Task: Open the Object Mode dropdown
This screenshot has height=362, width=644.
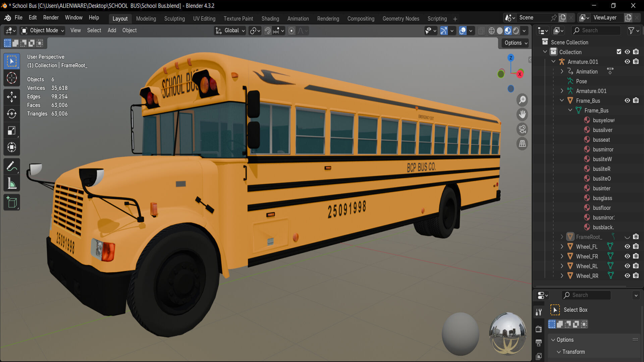Action: [x=42, y=31]
